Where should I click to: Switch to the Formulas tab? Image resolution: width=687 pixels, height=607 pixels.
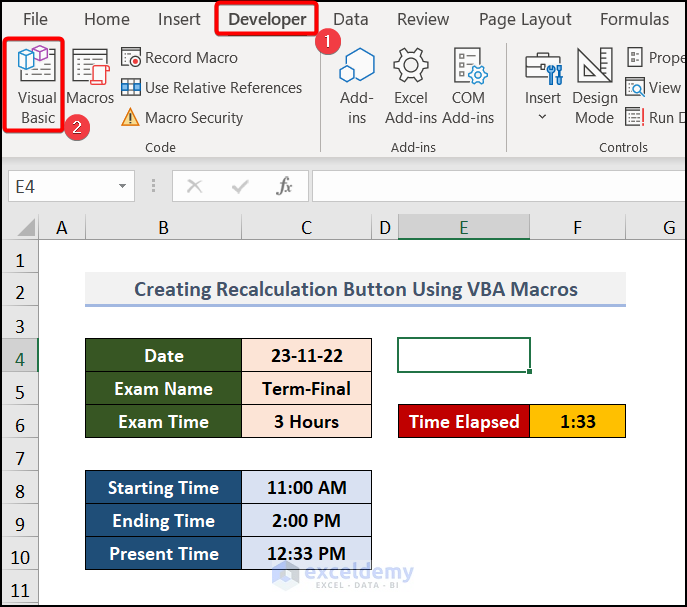click(634, 19)
